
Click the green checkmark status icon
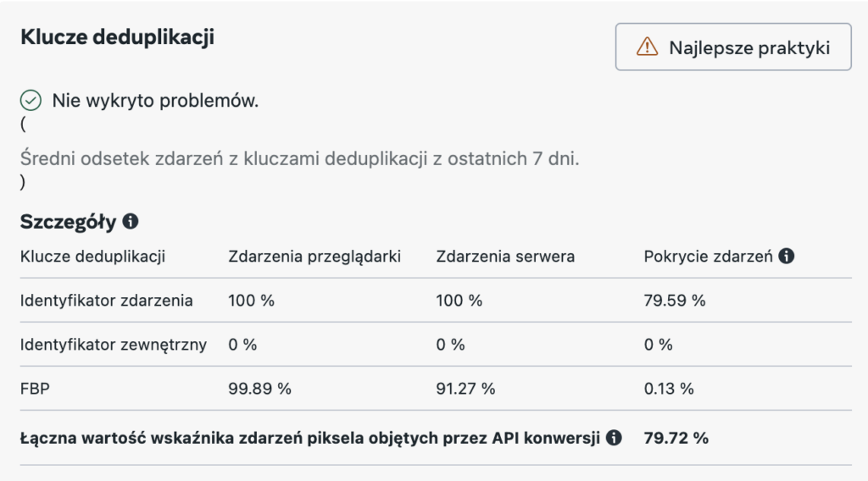tap(31, 102)
